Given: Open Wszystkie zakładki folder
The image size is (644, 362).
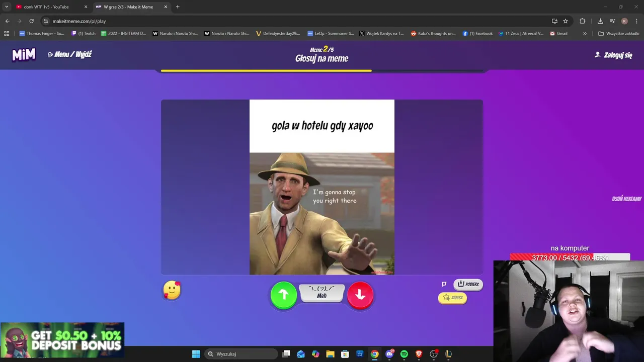Looking at the screenshot, I should click(x=618, y=34).
